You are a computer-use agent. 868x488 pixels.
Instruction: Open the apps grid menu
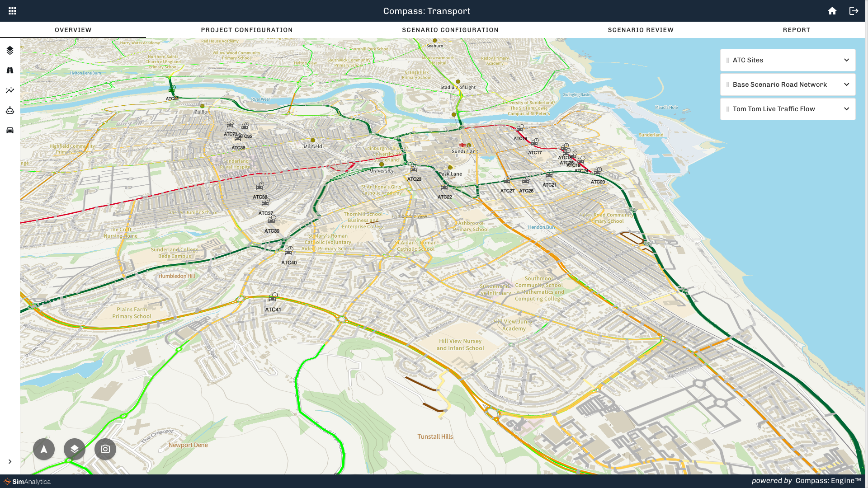(12, 10)
